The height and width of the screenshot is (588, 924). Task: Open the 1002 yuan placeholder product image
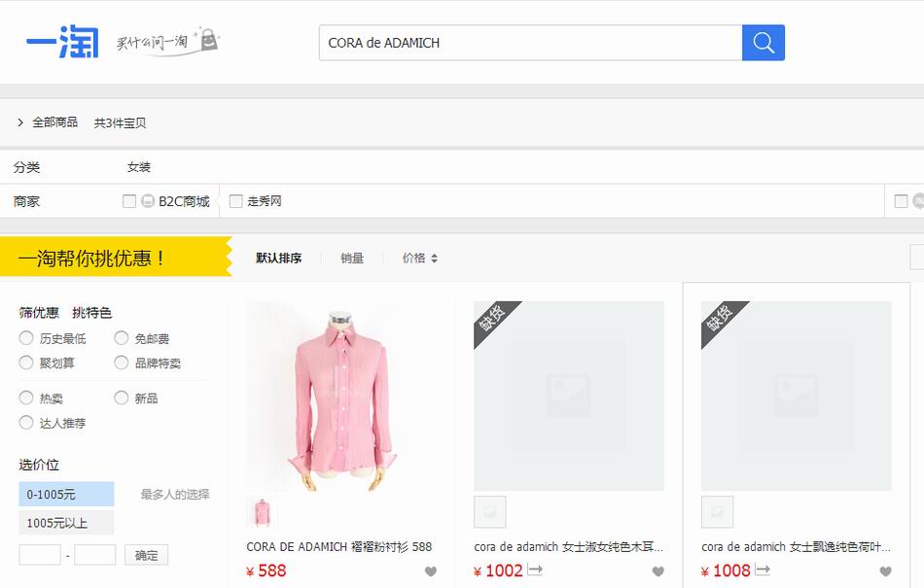569,397
